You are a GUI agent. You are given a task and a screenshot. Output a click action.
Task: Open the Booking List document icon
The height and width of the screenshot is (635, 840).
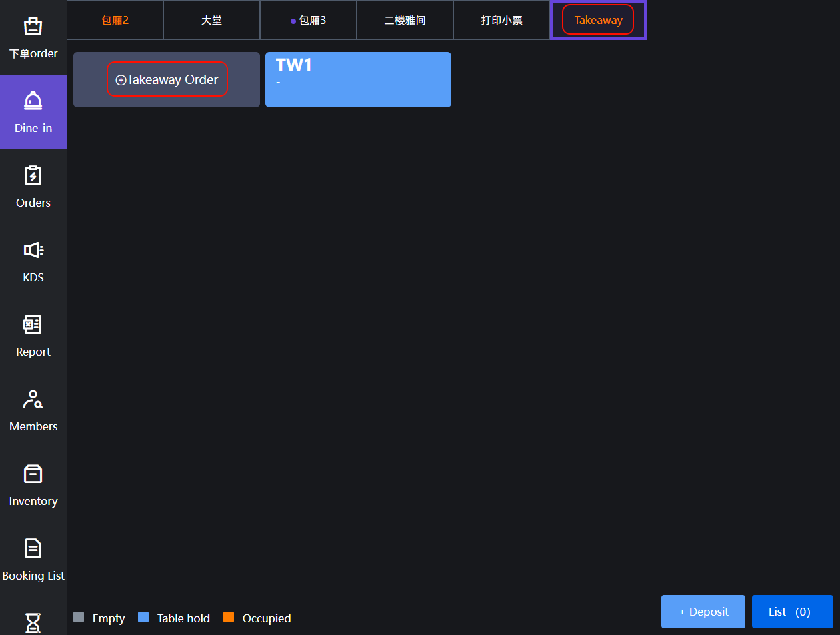point(33,548)
